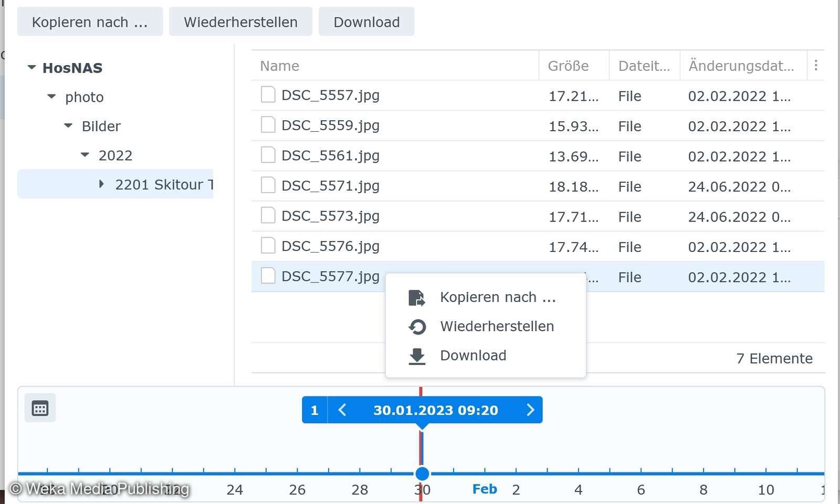Choose Download from the context menu
This screenshot has width=840, height=504.
click(x=472, y=355)
